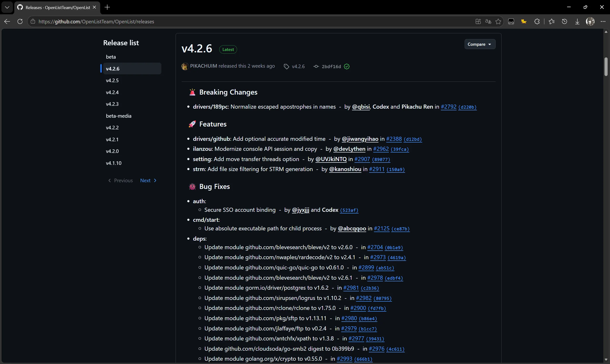Open PIKACHUIM user profile link
The height and width of the screenshot is (364, 610).
pos(203,66)
